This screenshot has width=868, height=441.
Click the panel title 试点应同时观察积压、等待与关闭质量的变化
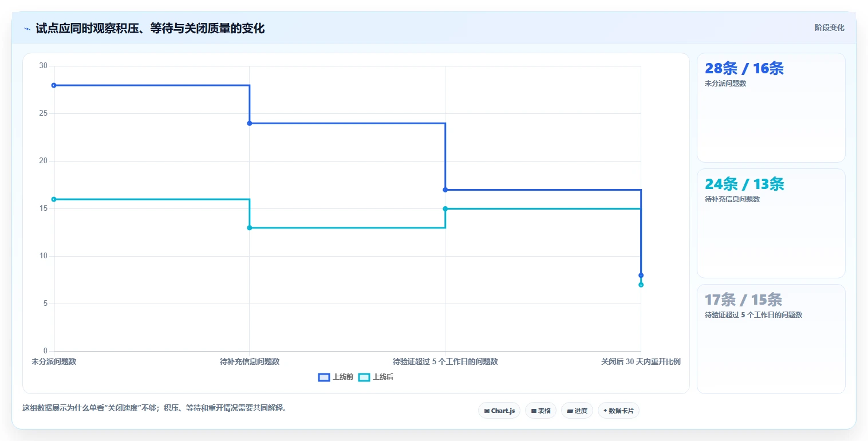[x=150, y=29]
